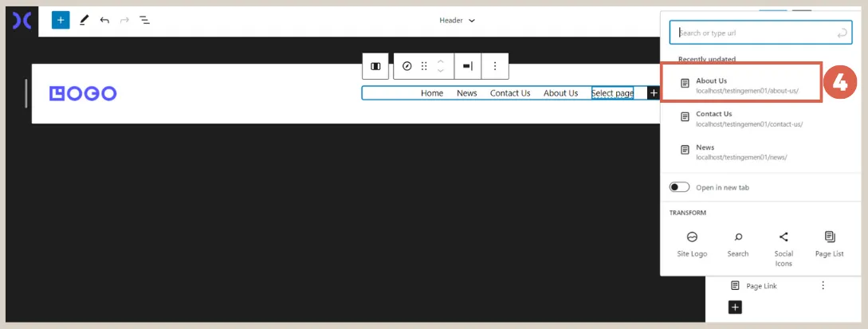This screenshot has height=329, width=868.
Task: Click the block drag handle
Action: click(x=424, y=66)
